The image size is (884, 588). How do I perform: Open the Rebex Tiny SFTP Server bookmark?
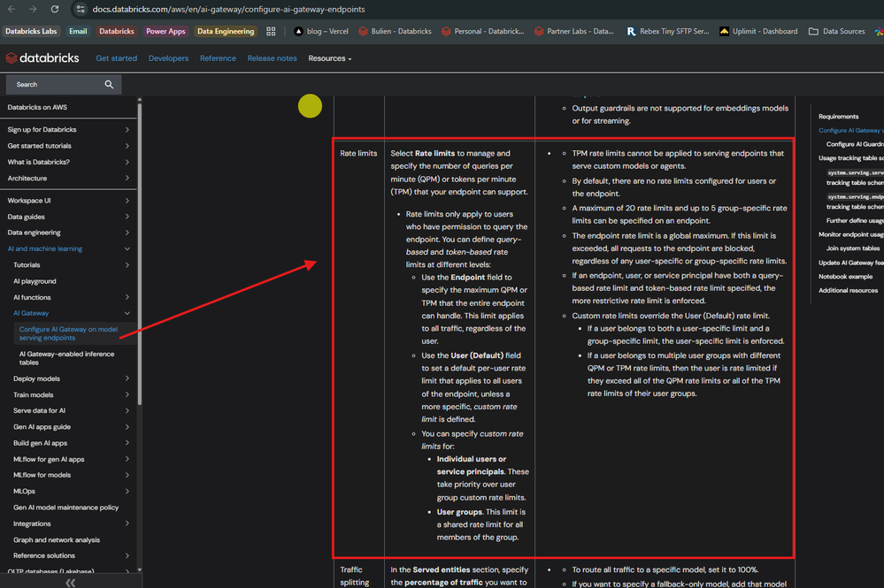click(668, 32)
